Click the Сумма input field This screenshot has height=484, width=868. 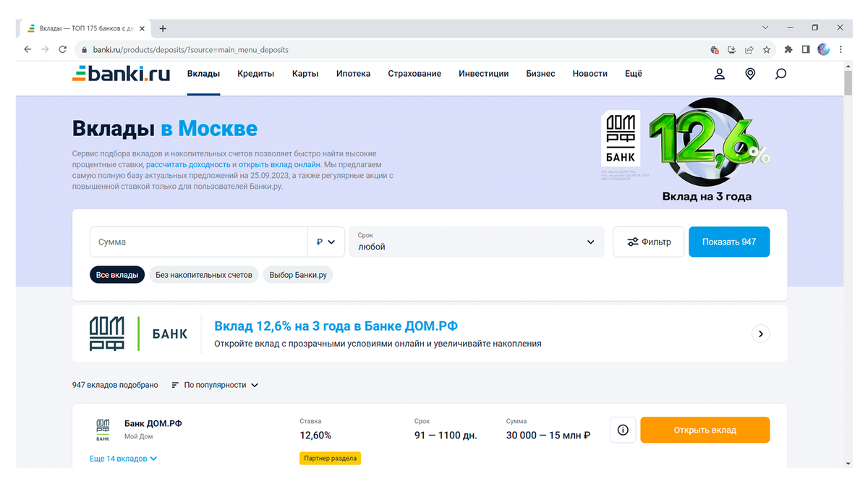199,242
